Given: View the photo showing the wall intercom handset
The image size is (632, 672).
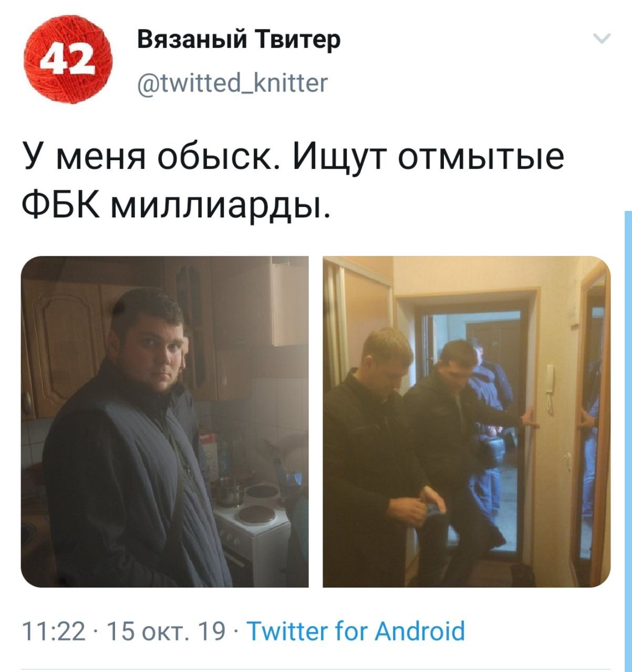Looking at the screenshot, I should pyautogui.click(x=467, y=422).
